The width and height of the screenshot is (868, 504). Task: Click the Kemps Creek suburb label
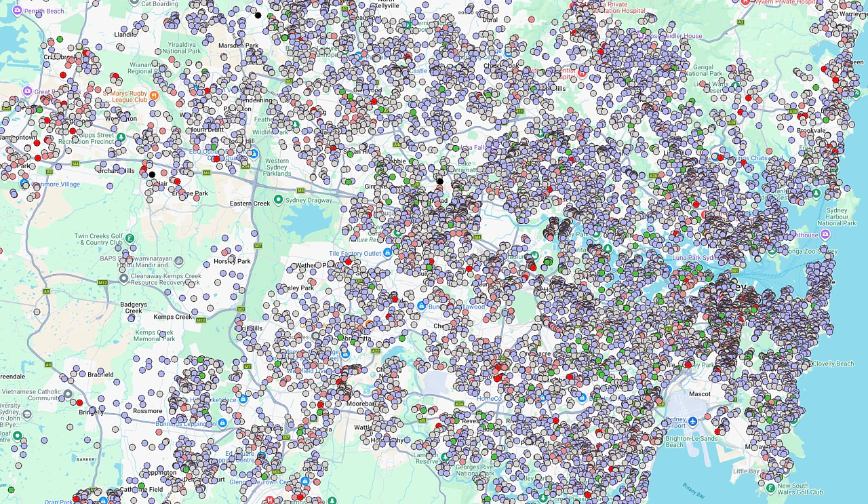[173, 317]
